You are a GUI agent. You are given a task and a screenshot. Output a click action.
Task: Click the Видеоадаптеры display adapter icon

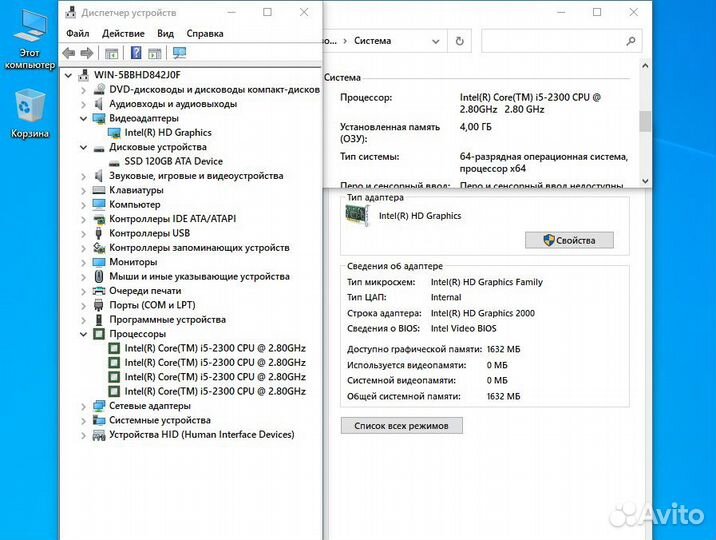[x=99, y=119]
